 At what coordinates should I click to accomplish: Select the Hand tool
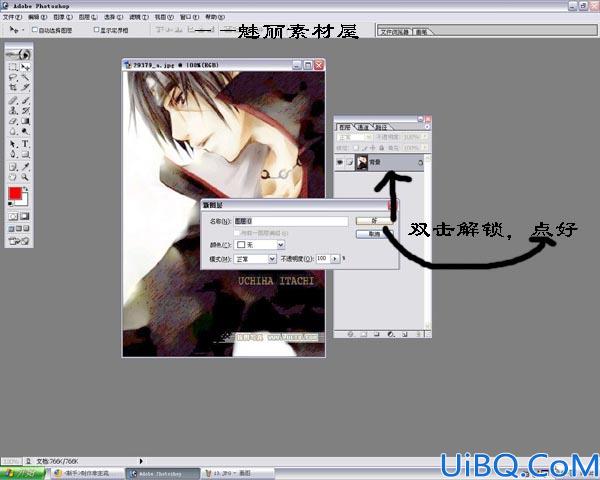click(x=13, y=177)
